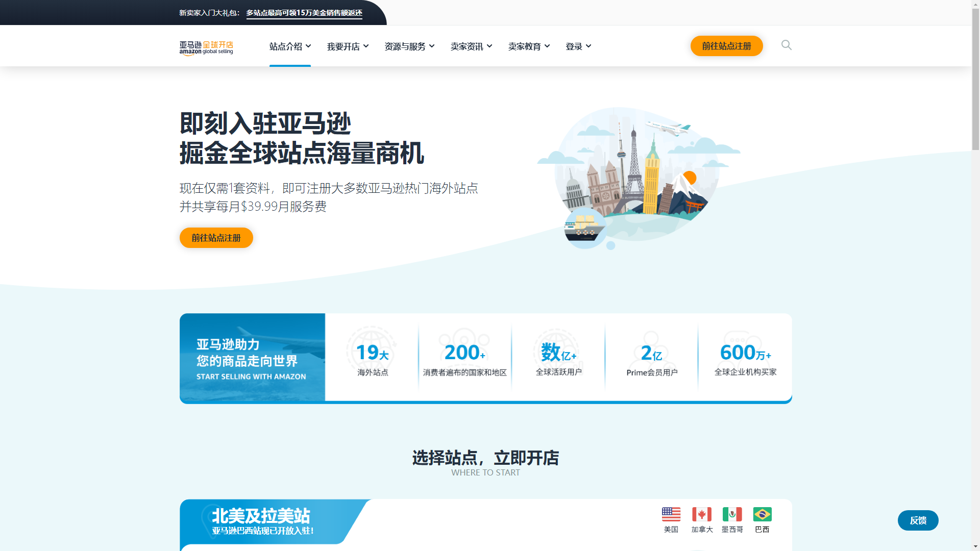Screen dimensions: 980x551
Task: Click the Amazon Global Selling logo
Action: pos(206,47)
